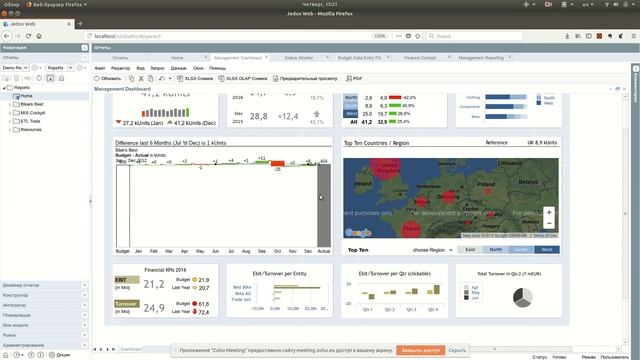This screenshot has height=360, width=640.
Task: Click the undo arrow icon in the report toolbar
Action: click(162, 78)
